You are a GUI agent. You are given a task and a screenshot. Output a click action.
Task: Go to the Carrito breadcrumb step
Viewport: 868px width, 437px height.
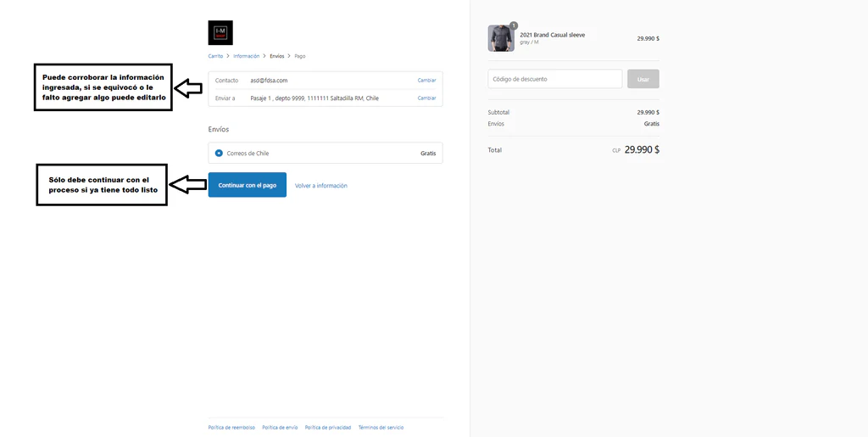tap(215, 56)
